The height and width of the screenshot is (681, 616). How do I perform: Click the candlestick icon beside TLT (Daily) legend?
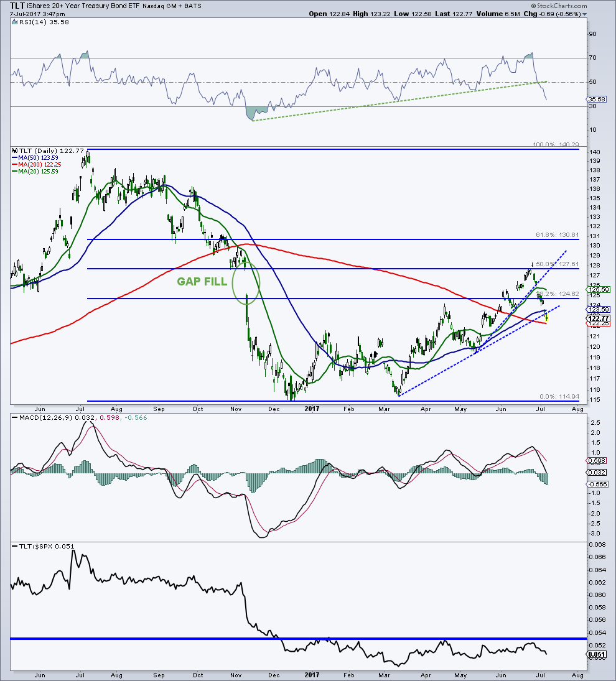(14, 151)
